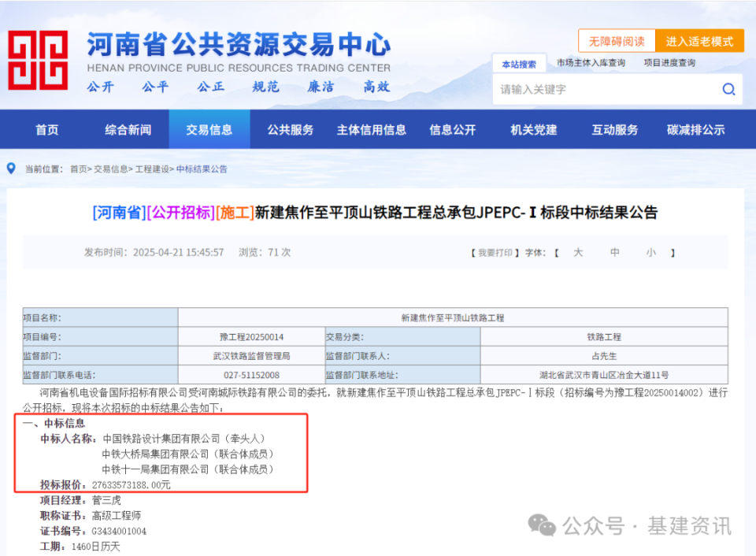This screenshot has height=556, width=756.
Task: Click construction period 1460日历天
Action: coord(96,547)
